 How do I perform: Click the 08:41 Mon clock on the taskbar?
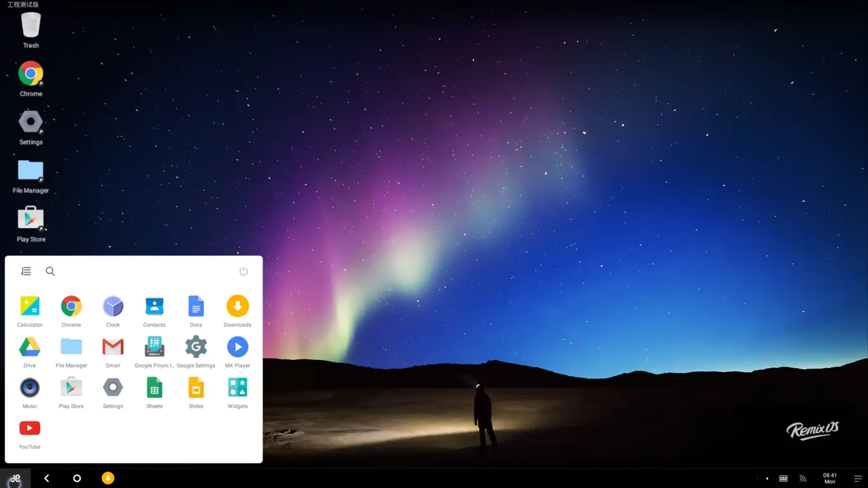830,478
